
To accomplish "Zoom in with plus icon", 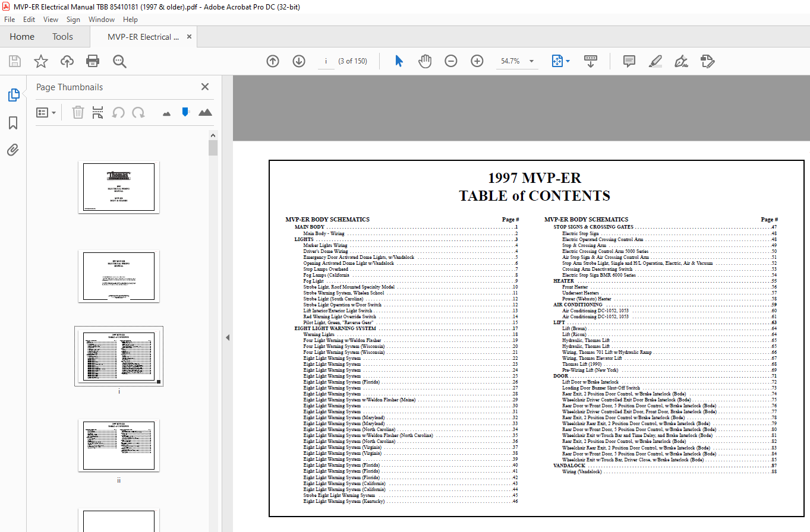I will [x=477, y=61].
